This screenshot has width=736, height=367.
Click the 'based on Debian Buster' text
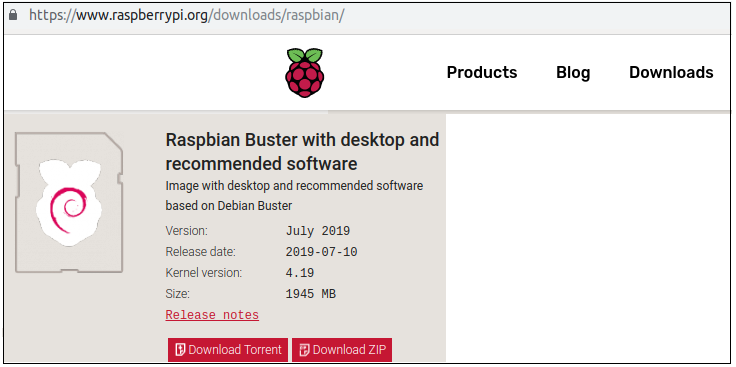click(229, 206)
